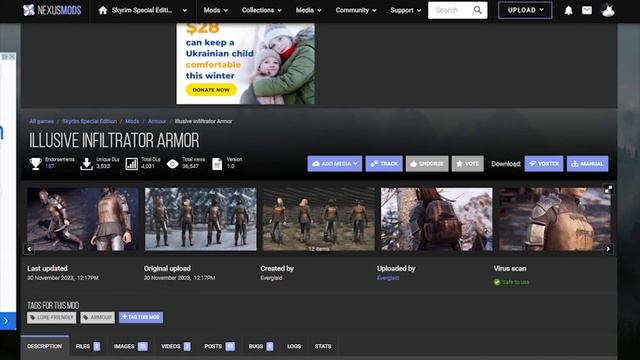Open the Upload dropdown

pyautogui.click(x=525, y=10)
